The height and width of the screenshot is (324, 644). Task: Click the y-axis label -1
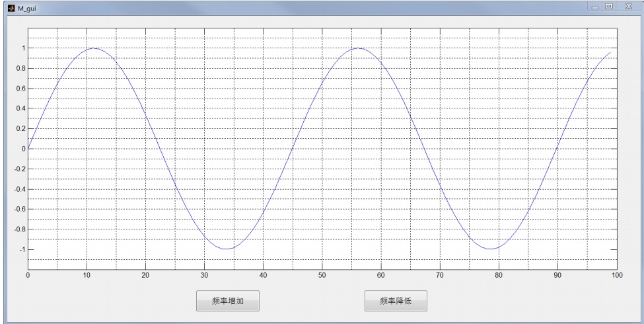point(22,249)
